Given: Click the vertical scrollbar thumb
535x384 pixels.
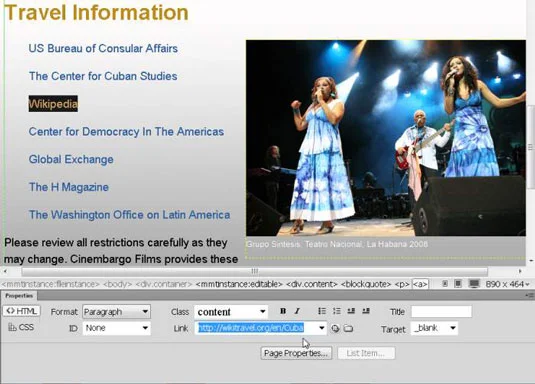Looking at the screenshot, I should (x=531, y=147).
